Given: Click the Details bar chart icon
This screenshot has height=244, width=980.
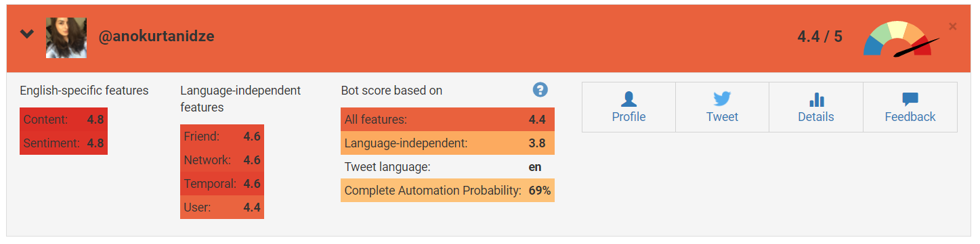Looking at the screenshot, I should (816, 99).
